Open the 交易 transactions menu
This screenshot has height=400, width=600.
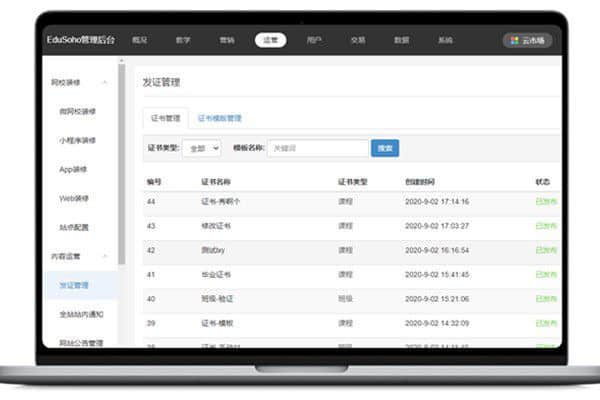point(358,40)
